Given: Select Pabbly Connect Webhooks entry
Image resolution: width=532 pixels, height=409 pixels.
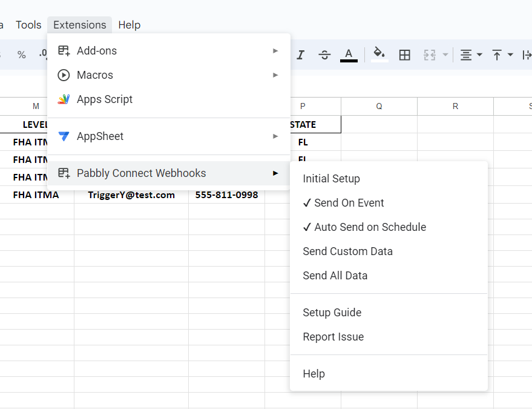Looking at the screenshot, I should 169,173.
